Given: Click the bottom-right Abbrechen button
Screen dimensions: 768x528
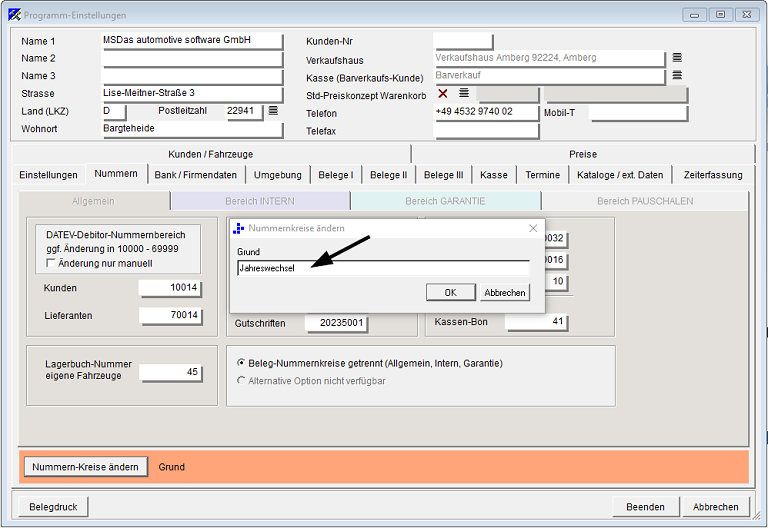Looking at the screenshot, I should pyautogui.click(x=716, y=507).
